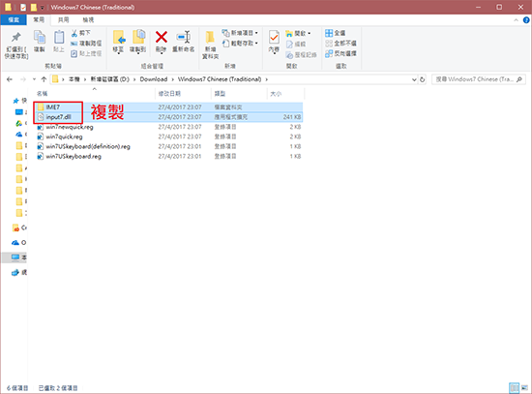532x394 pixels.
Task: Click the Pin to Quick Access icon
Action: click(x=15, y=37)
